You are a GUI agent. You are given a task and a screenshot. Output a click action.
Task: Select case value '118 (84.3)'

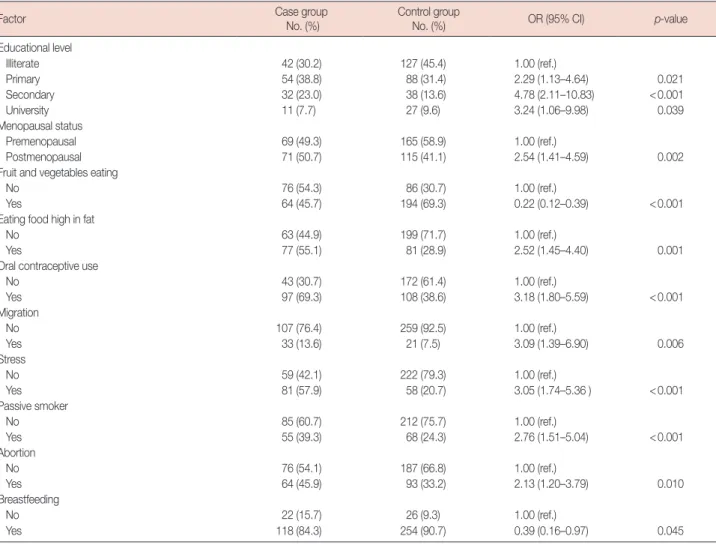(x=299, y=531)
